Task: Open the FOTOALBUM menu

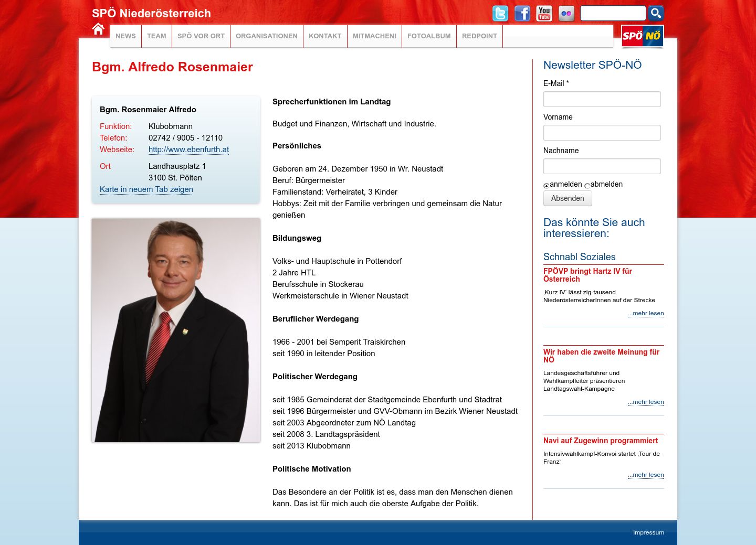Action: [x=429, y=36]
